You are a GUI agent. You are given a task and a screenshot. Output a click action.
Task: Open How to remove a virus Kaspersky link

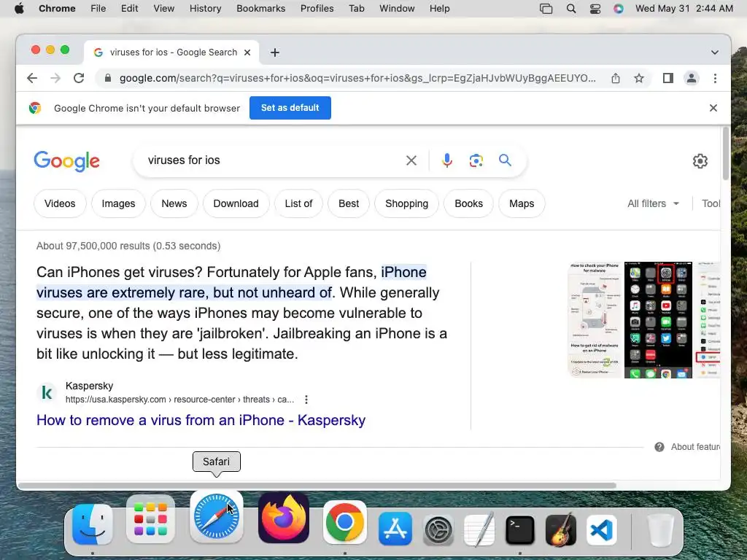201,420
